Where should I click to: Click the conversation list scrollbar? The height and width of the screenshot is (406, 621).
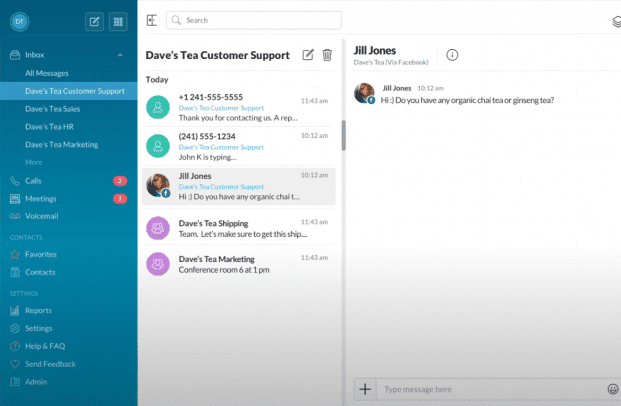343,135
